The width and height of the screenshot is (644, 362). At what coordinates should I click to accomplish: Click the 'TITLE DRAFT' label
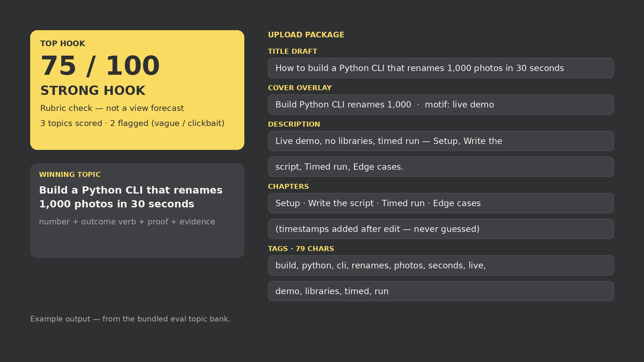click(x=292, y=51)
